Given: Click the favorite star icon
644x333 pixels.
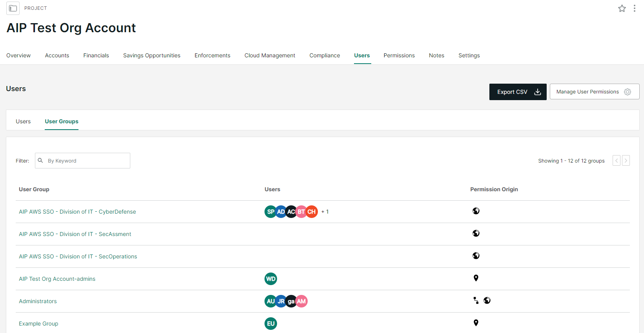Looking at the screenshot, I should pyautogui.click(x=622, y=8).
